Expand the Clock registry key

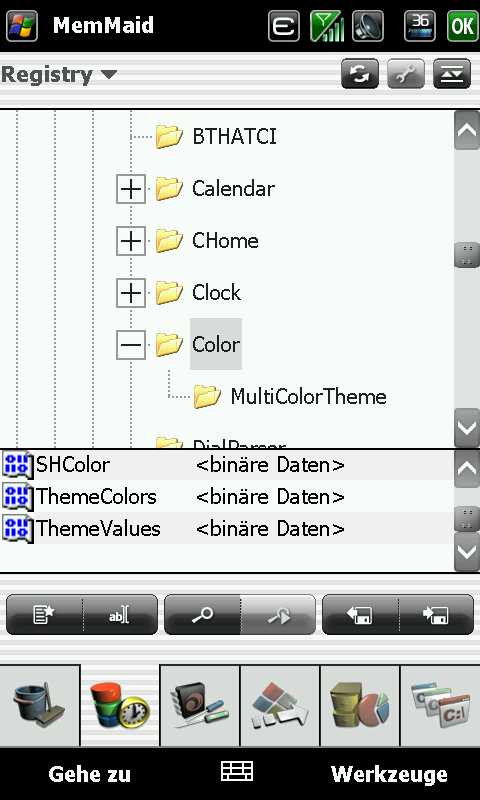[131, 293]
